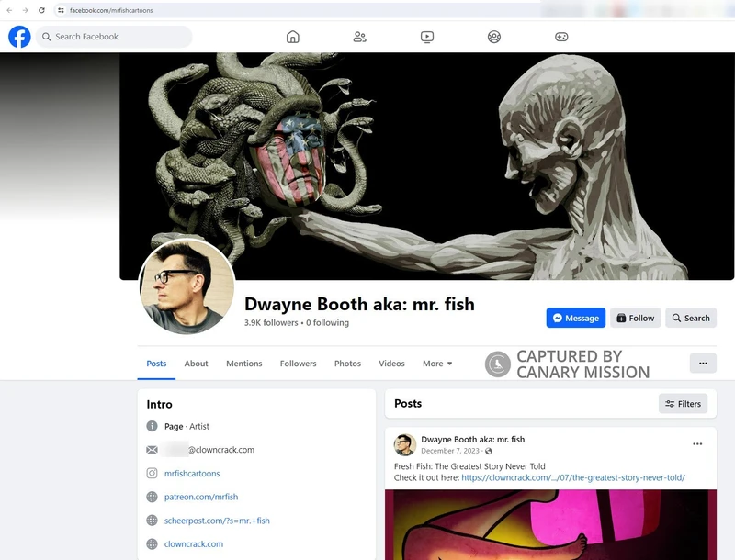Click the Facebook logo
735x560 pixels.
click(x=18, y=37)
